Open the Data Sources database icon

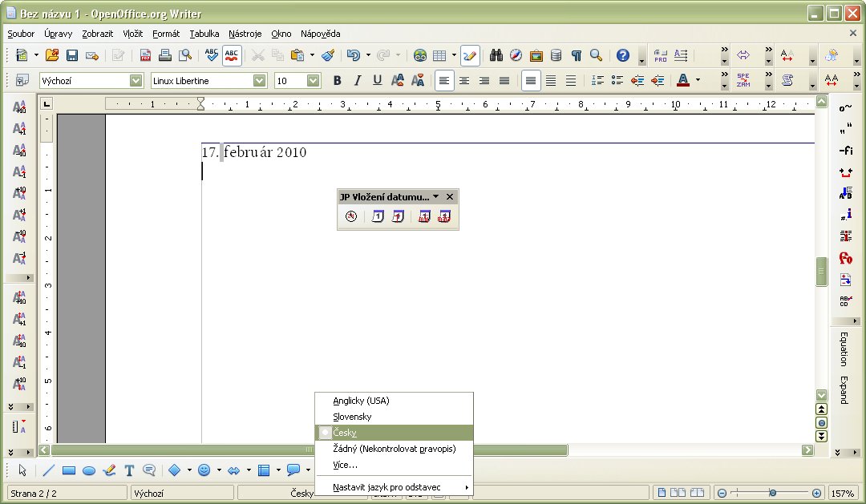[556, 55]
